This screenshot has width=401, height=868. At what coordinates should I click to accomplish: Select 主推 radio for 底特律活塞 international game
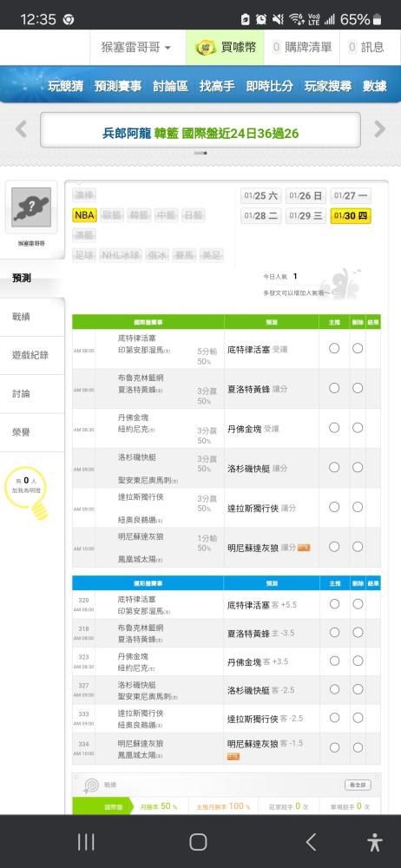[334, 348]
